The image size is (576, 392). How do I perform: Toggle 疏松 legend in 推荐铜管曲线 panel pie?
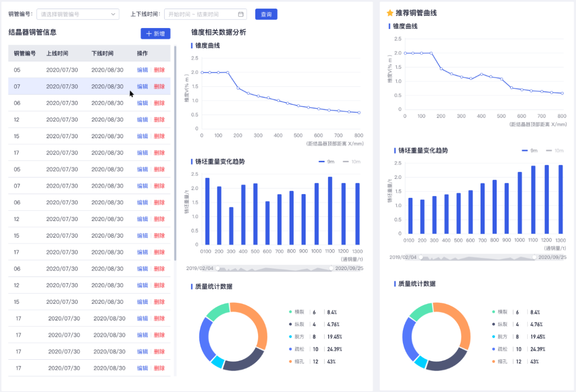(499, 349)
